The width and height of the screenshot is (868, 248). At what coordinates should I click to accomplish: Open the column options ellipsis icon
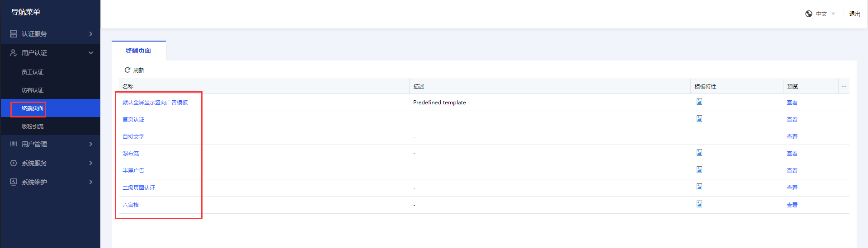(844, 86)
